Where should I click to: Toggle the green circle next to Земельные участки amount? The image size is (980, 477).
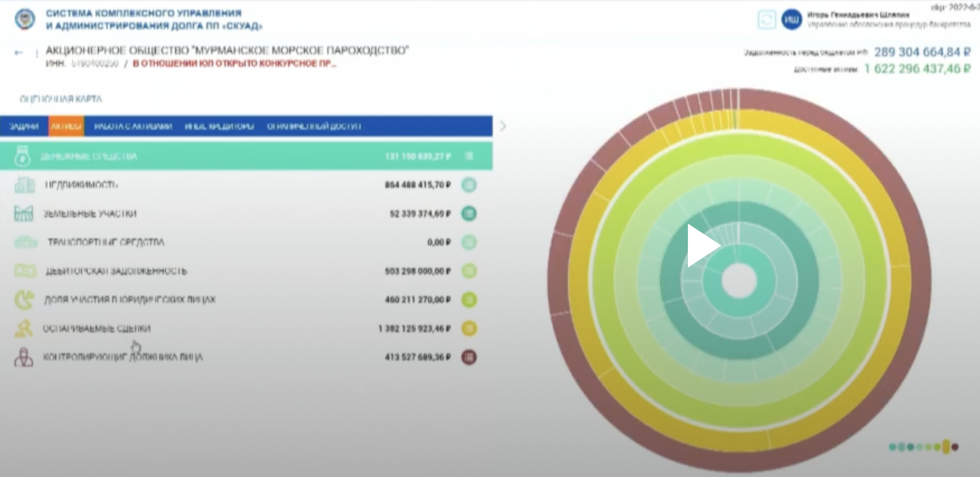469,213
